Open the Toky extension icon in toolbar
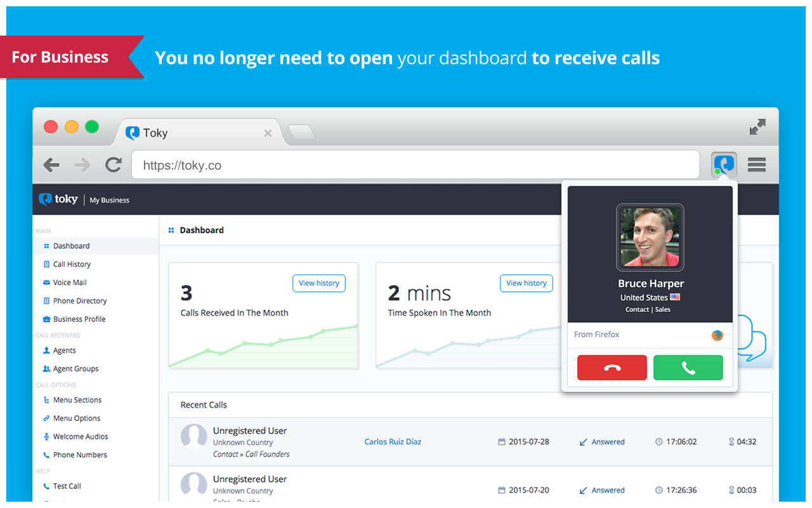The width and height of the screenshot is (812, 508). [724, 165]
